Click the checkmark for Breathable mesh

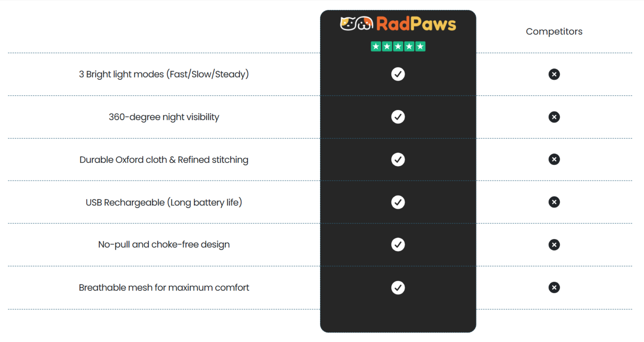pos(398,288)
